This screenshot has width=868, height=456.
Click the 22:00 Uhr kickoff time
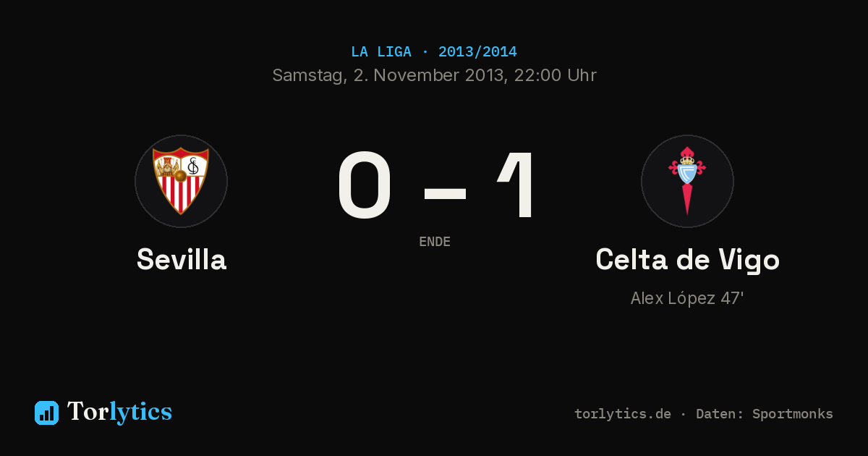(556, 75)
